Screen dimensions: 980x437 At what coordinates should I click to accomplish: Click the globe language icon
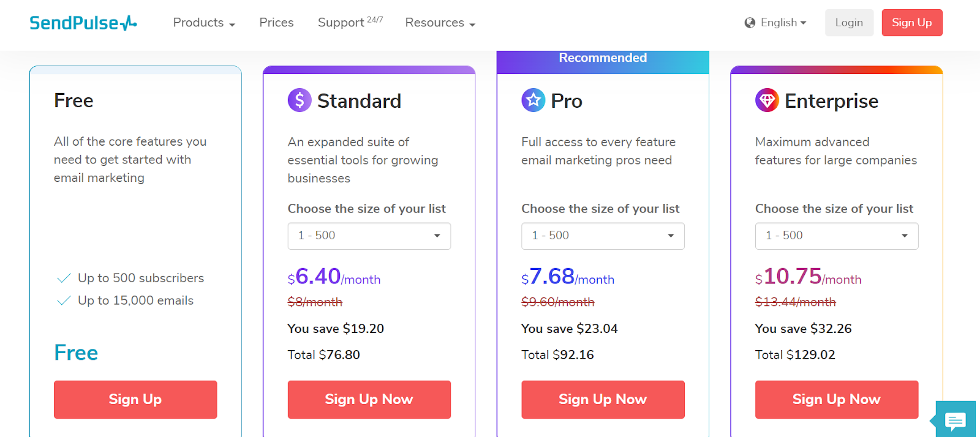(x=750, y=23)
